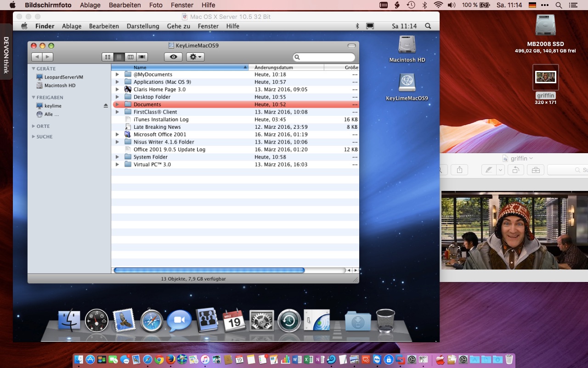Switch Finder to Cover Flow view
The height and width of the screenshot is (368, 588).
[142, 57]
